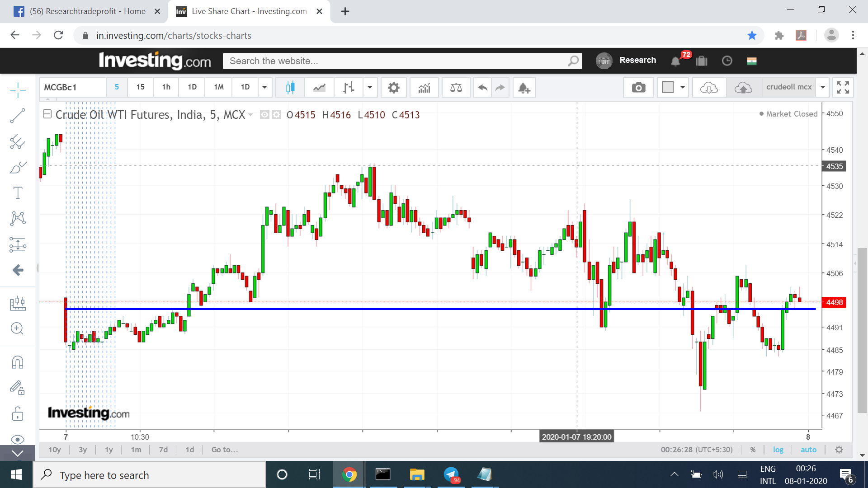Open the chart style dropdown arrow

pos(370,87)
